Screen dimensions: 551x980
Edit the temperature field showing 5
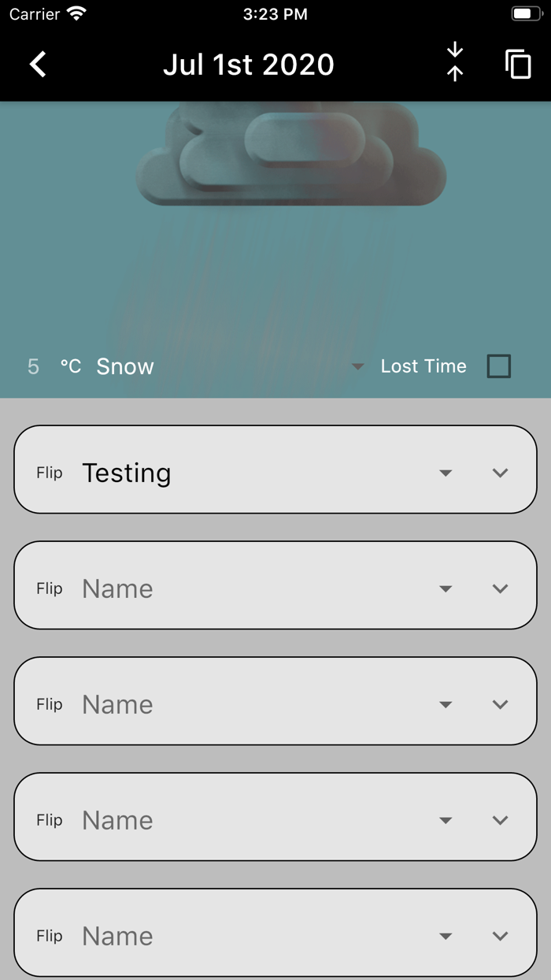[x=33, y=367]
